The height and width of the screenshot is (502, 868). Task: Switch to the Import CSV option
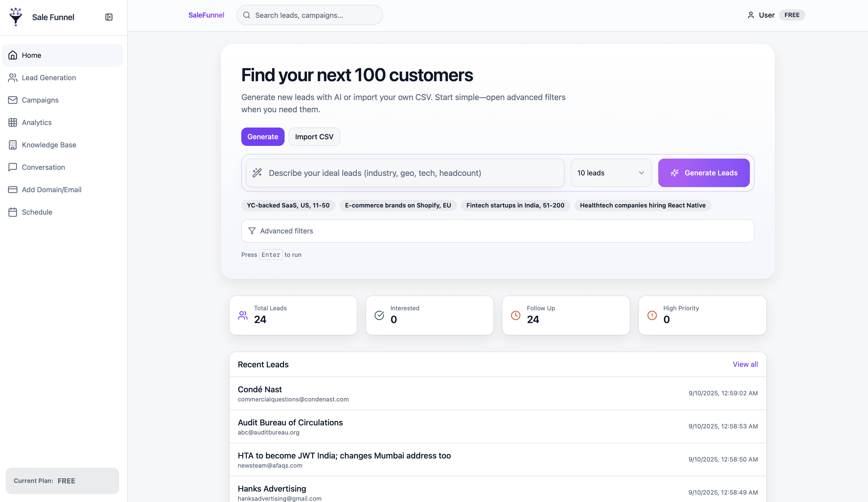coord(314,136)
